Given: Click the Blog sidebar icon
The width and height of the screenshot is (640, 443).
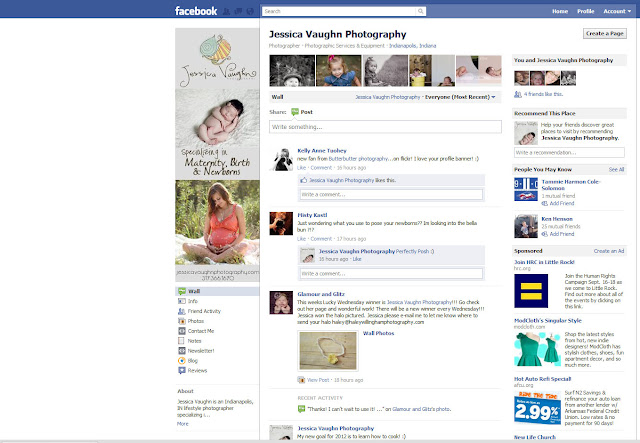Looking at the screenshot, I should [182, 361].
